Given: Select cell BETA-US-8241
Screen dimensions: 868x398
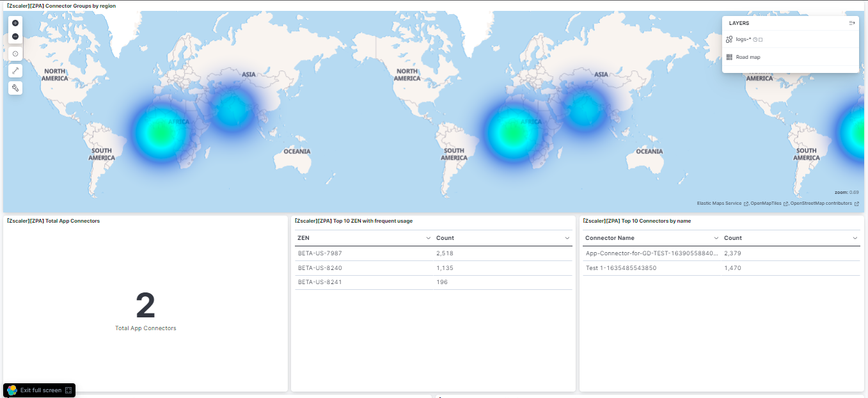Looking at the screenshot, I should tap(320, 282).
